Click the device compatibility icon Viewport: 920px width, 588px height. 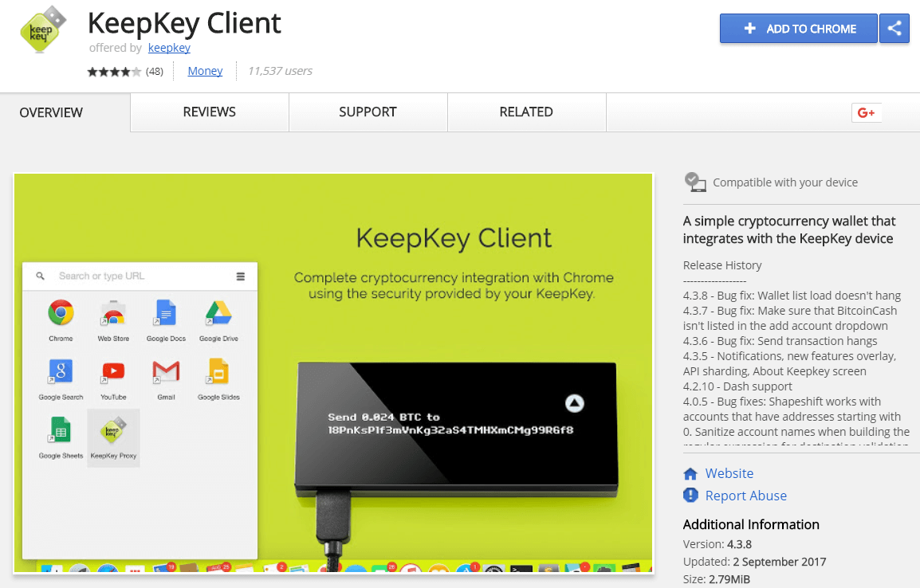(694, 182)
